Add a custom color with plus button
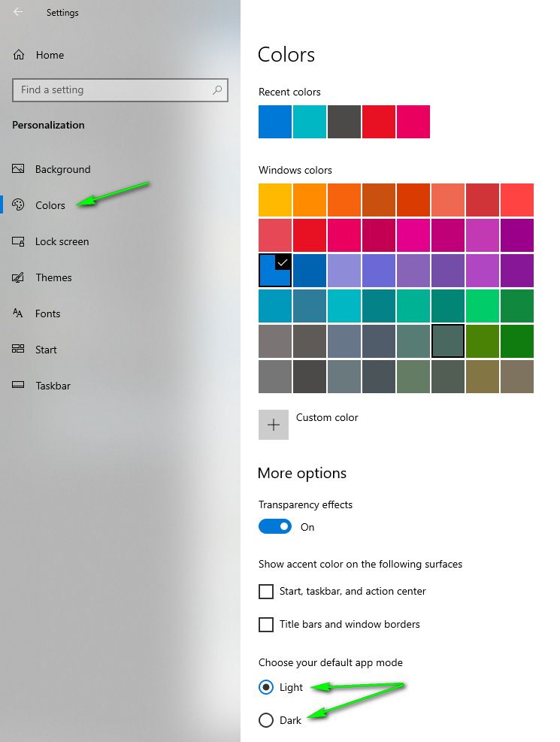 pos(274,425)
